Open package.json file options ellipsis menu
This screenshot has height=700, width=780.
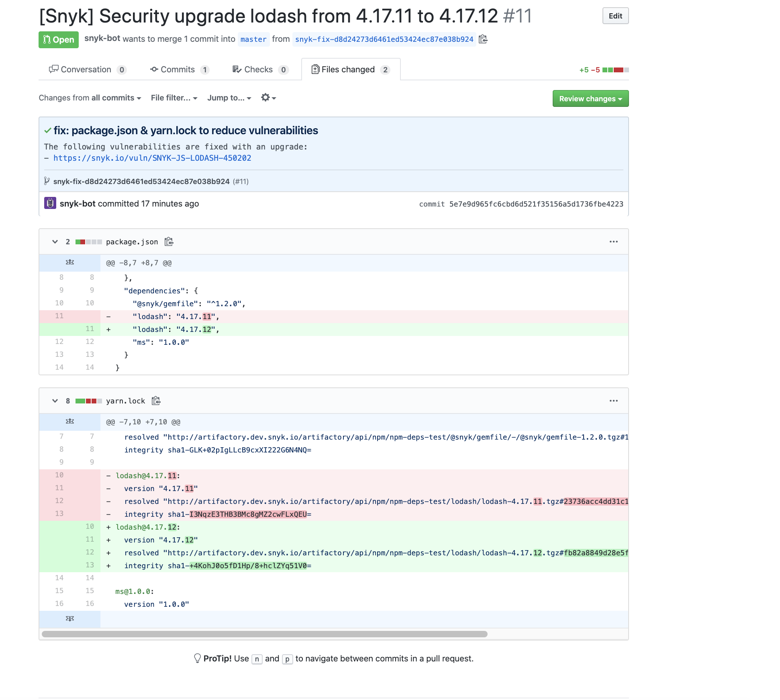click(x=613, y=242)
